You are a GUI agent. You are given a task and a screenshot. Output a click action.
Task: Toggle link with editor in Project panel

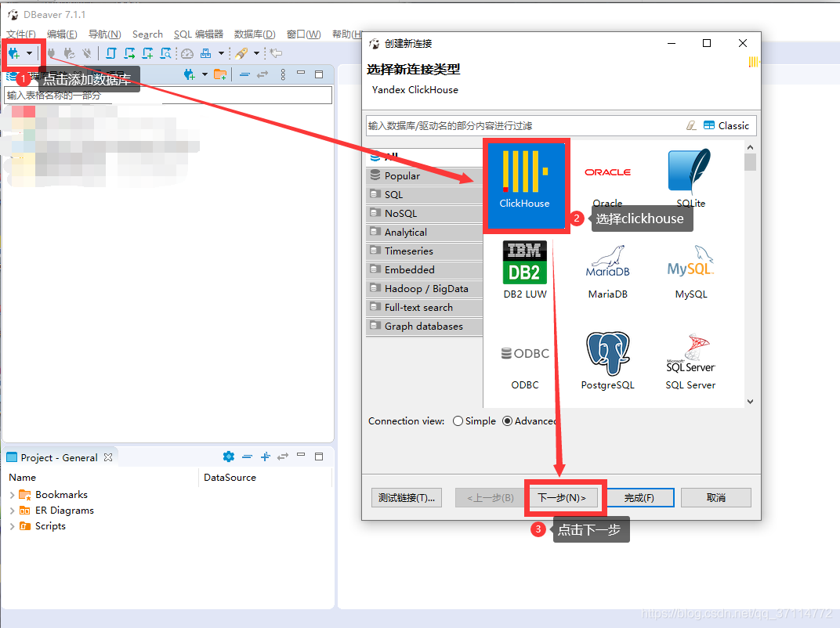pyautogui.click(x=283, y=457)
